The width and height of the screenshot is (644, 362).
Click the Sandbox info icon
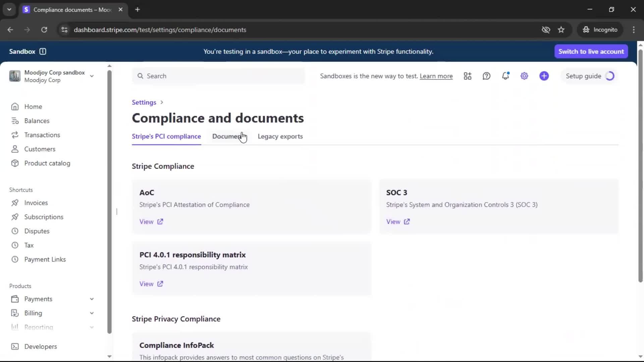tap(43, 51)
